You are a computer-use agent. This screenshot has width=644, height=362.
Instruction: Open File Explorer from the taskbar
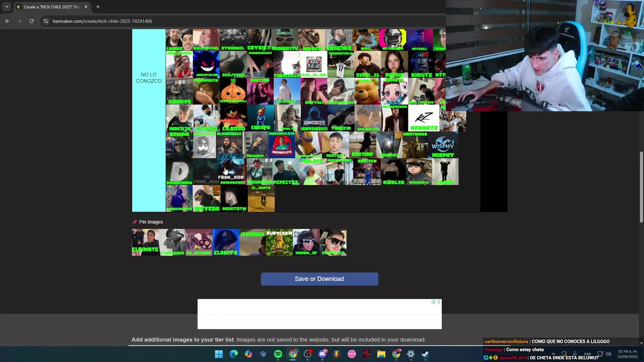pyautogui.click(x=381, y=354)
